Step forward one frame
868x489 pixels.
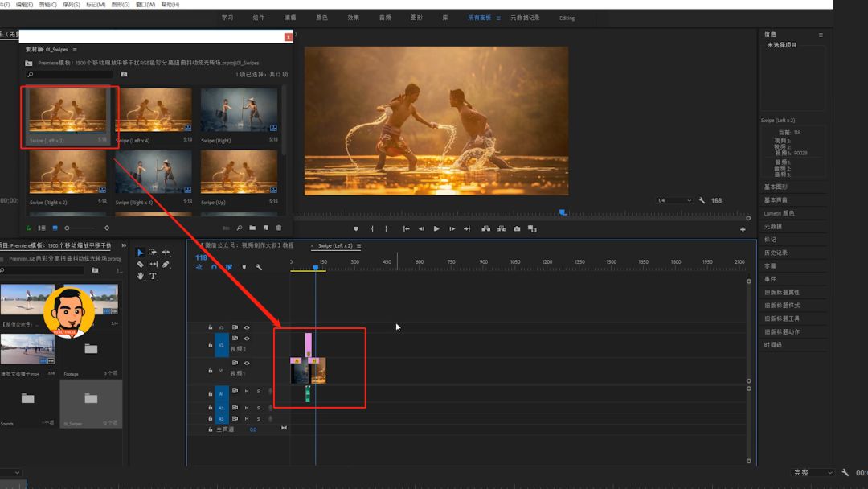(452, 228)
